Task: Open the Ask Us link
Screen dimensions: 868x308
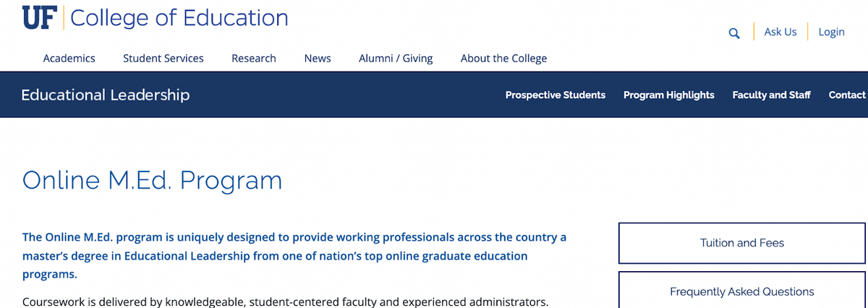Action: coord(780,32)
